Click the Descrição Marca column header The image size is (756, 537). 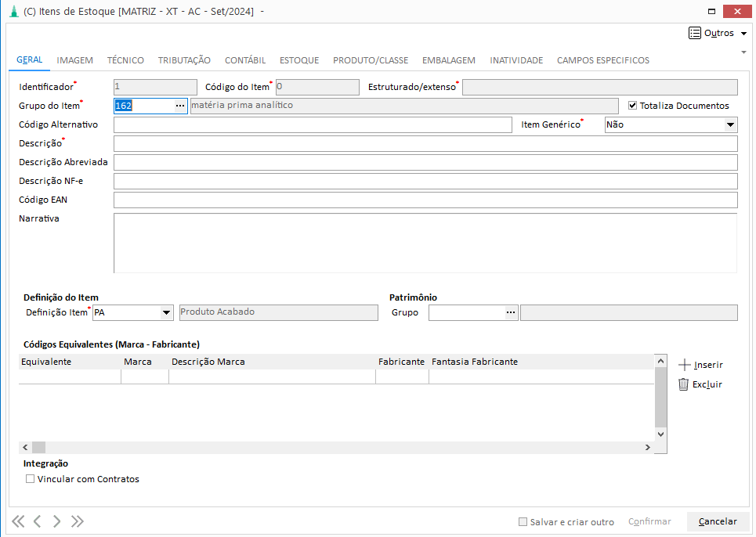(x=272, y=362)
